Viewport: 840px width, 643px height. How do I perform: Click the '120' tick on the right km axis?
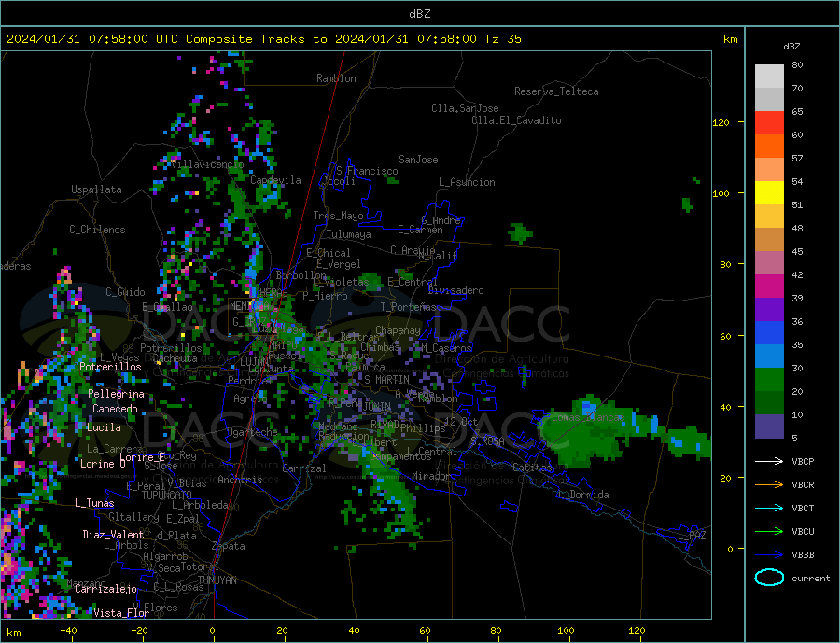pyautogui.click(x=721, y=122)
